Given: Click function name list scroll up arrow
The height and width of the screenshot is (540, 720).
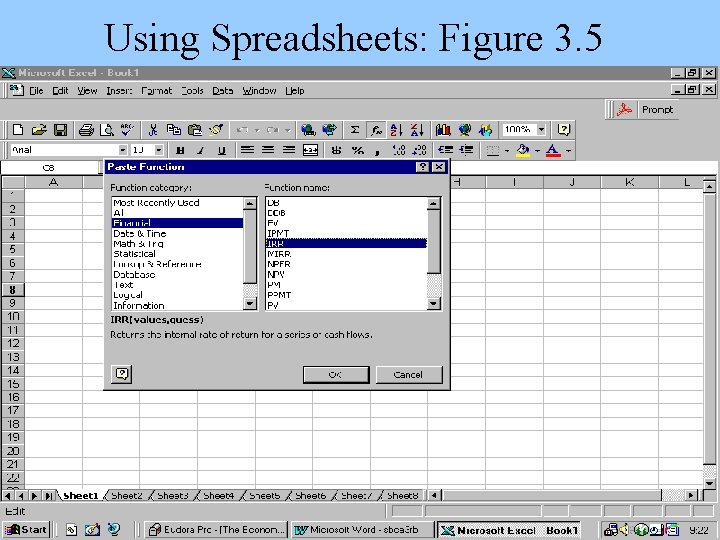Looking at the screenshot, I should tap(433, 203).
